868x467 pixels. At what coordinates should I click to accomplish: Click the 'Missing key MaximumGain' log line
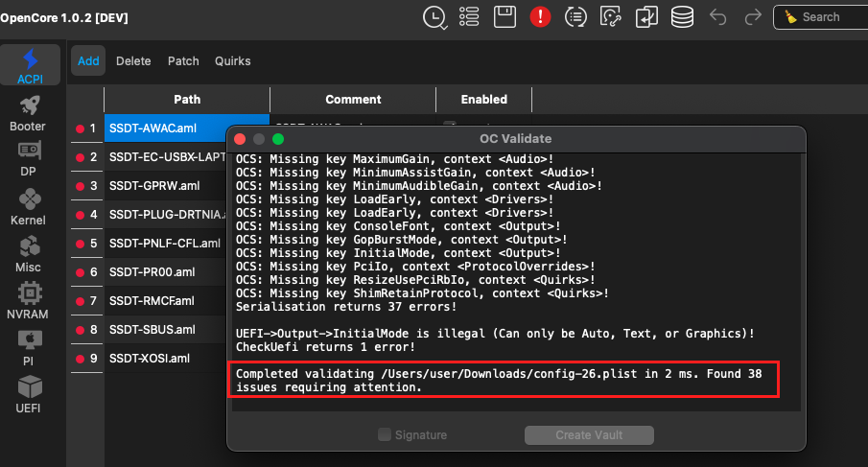coord(395,159)
